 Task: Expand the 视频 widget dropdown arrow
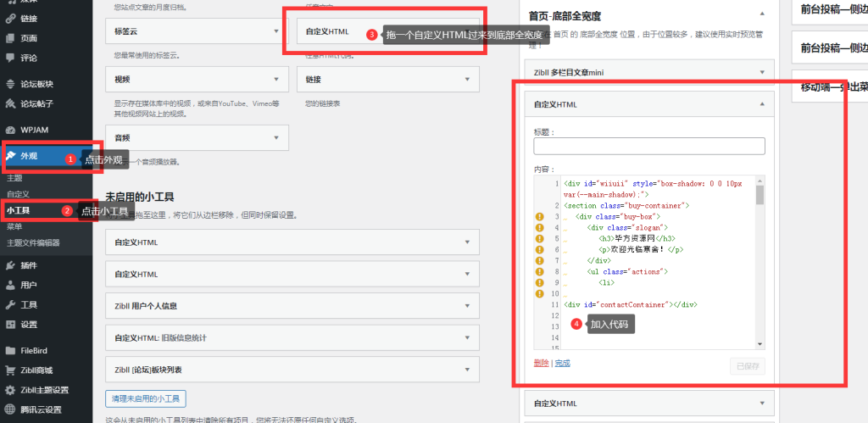276,80
